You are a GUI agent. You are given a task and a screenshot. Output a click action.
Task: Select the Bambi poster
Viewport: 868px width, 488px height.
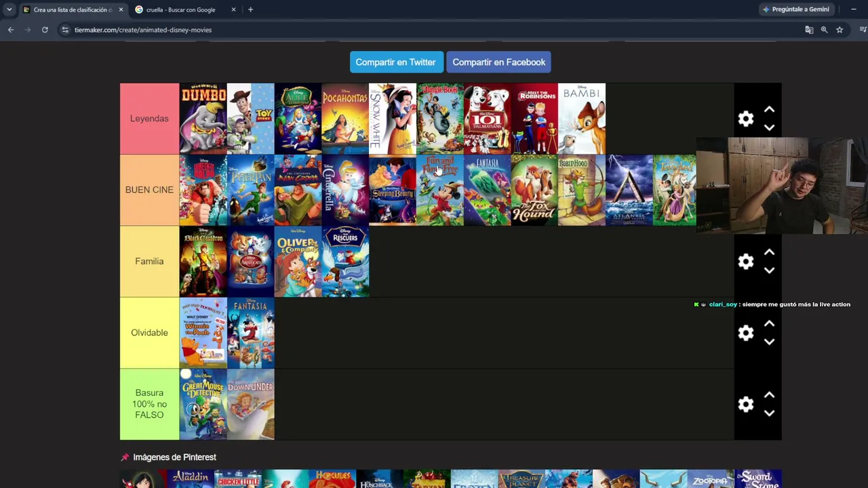(x=582, y=119)
